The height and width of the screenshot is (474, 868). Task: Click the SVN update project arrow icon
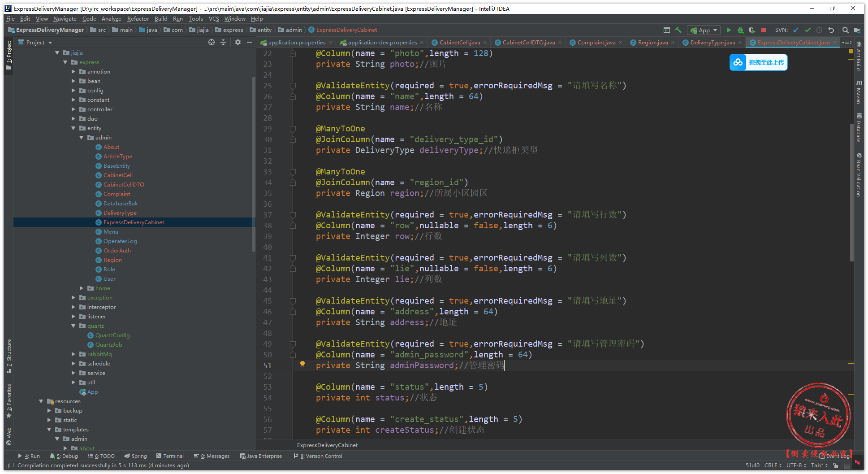[796, 30]
